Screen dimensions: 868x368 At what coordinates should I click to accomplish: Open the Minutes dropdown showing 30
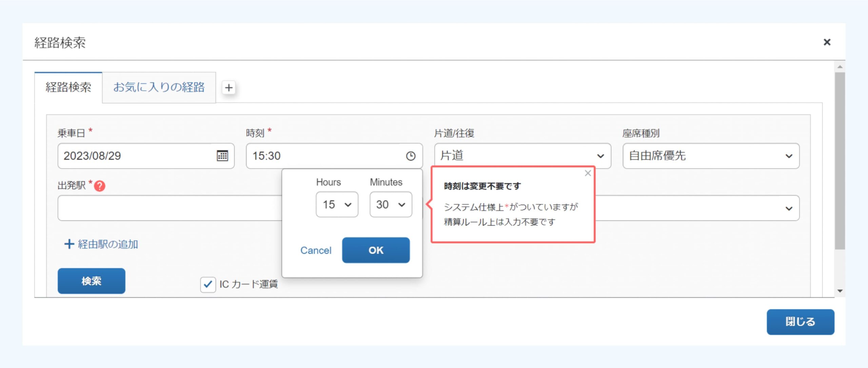point(391,204)
